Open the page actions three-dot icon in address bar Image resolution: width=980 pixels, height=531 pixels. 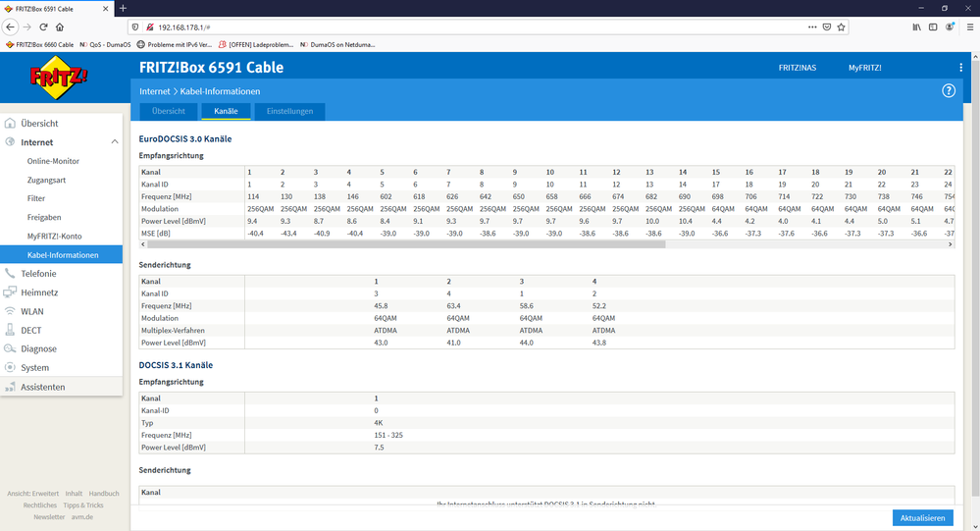(812, 27)
